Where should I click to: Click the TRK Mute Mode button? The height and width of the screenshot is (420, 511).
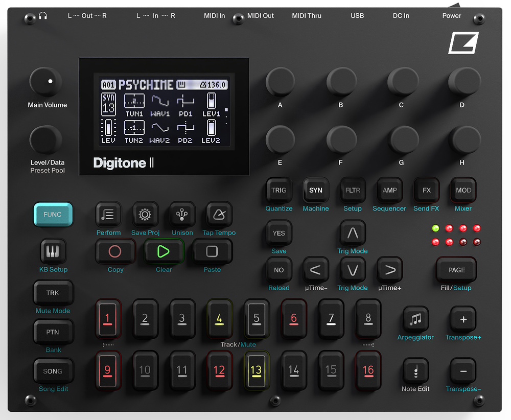[x=53, y=293]
